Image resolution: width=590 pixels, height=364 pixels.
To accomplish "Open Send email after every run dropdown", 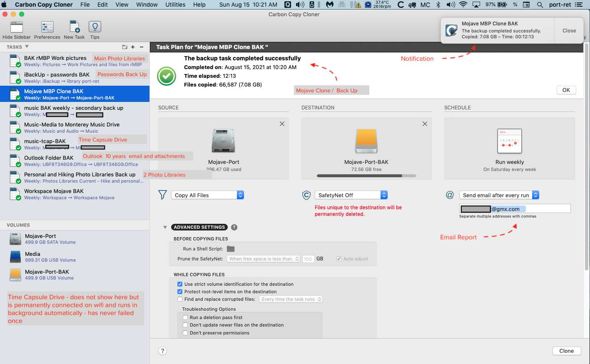I will [x=499, y=195].
